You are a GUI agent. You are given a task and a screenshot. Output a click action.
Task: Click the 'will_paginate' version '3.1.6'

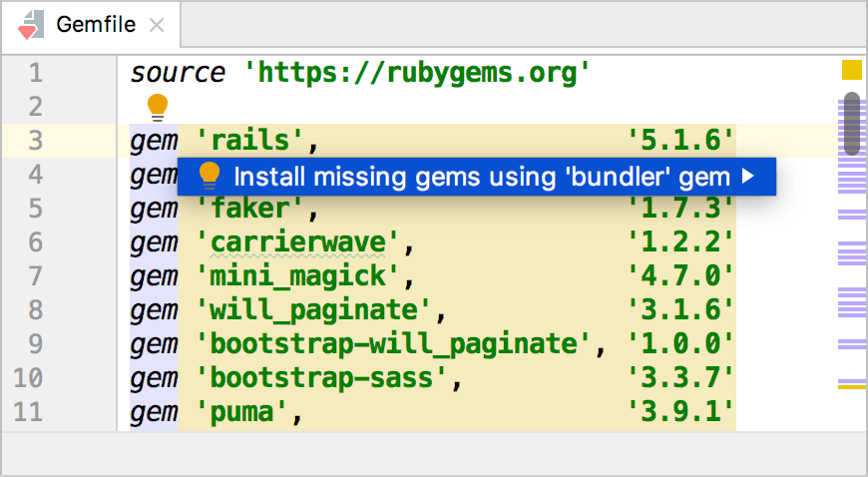680,310
